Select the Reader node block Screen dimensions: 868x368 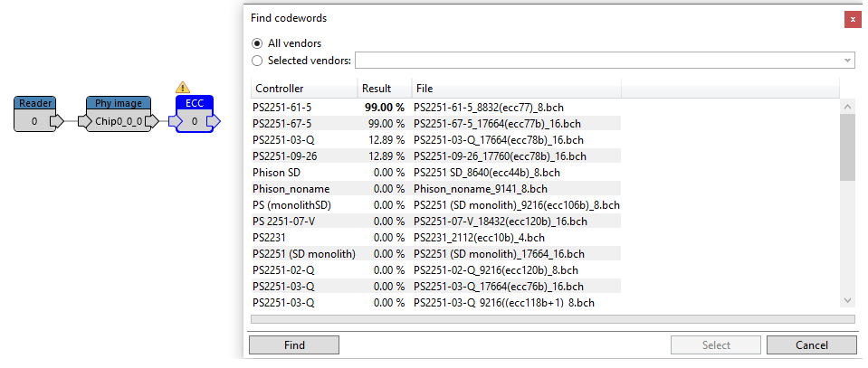pos(34,113)
